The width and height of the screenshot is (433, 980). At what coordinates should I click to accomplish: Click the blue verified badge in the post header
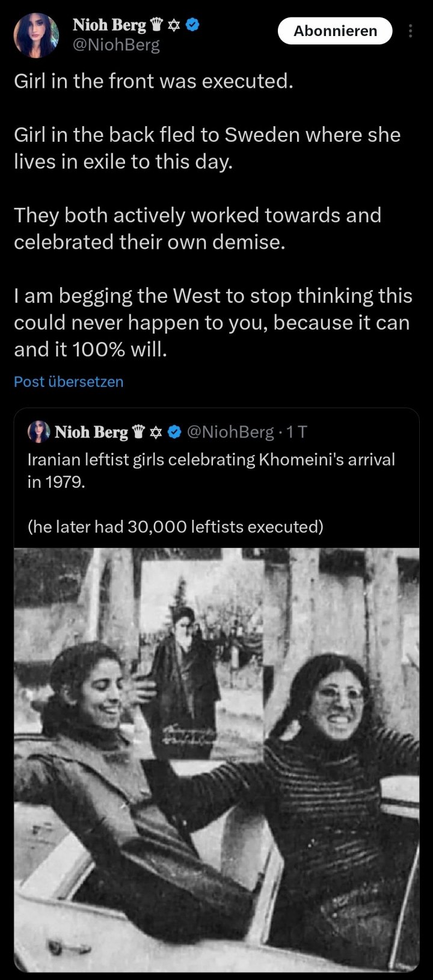[193, 25]
